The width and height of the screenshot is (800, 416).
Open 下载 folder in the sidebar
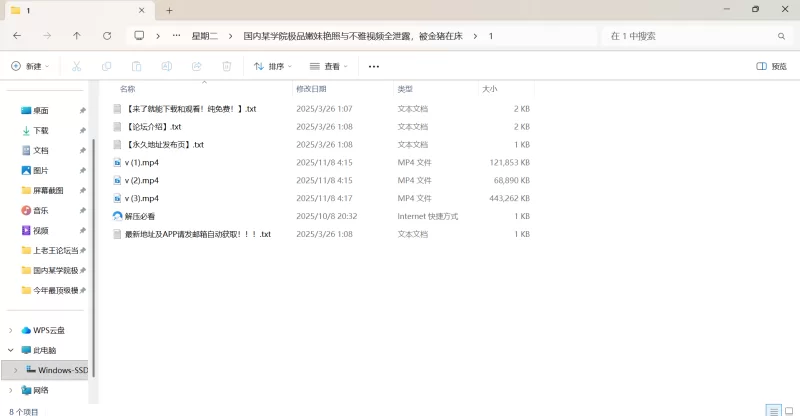40,130
